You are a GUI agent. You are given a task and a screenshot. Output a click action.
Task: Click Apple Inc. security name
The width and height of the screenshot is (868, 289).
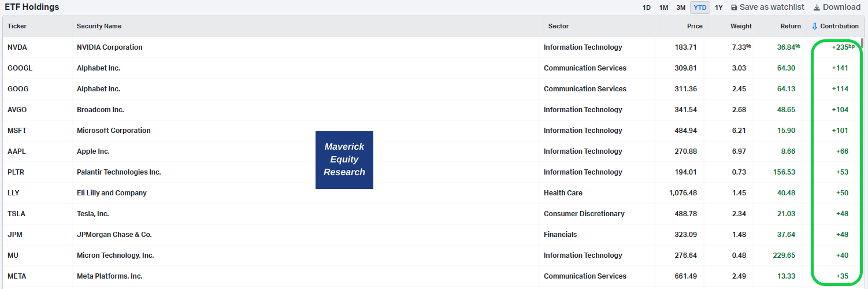pos(93,151)
